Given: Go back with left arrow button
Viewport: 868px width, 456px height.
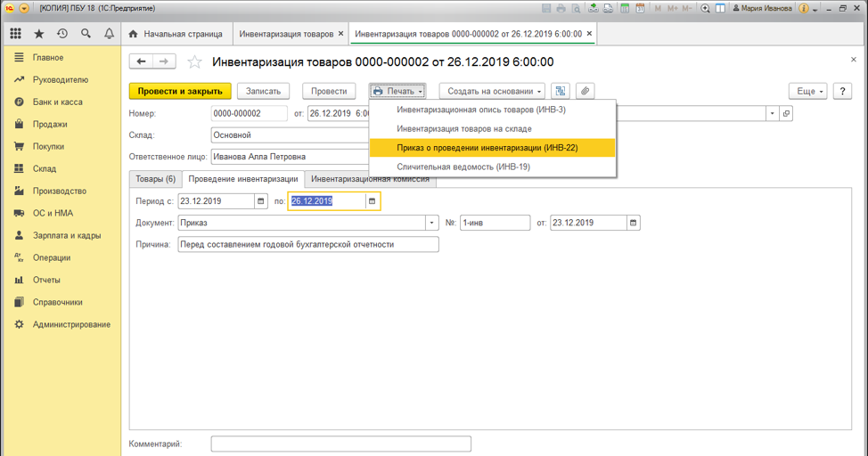Looking at the screenshot, I should tap(142, 61).
